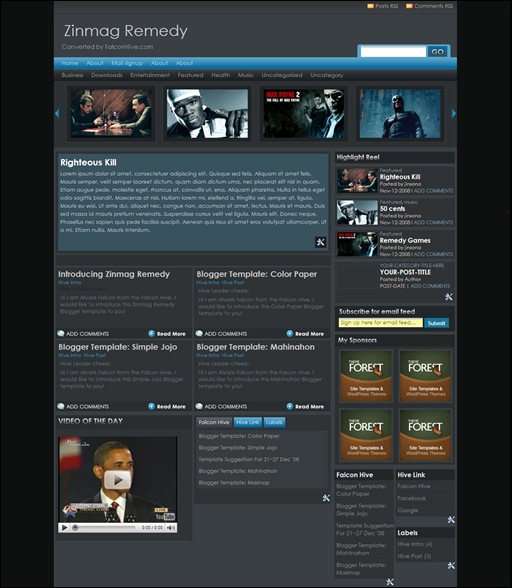The height and width of the screenshot is (588, 512).
Task: Click wrench icon under the tabbed post list
Action: (x=326, y=498)
